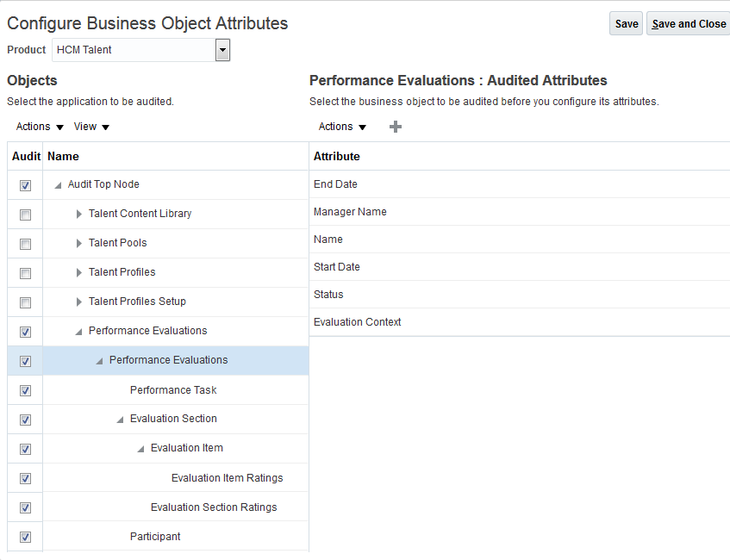Expand the Talent Content Library node
This screenshot has width=730, height=560.
click(x=79, y=214)
